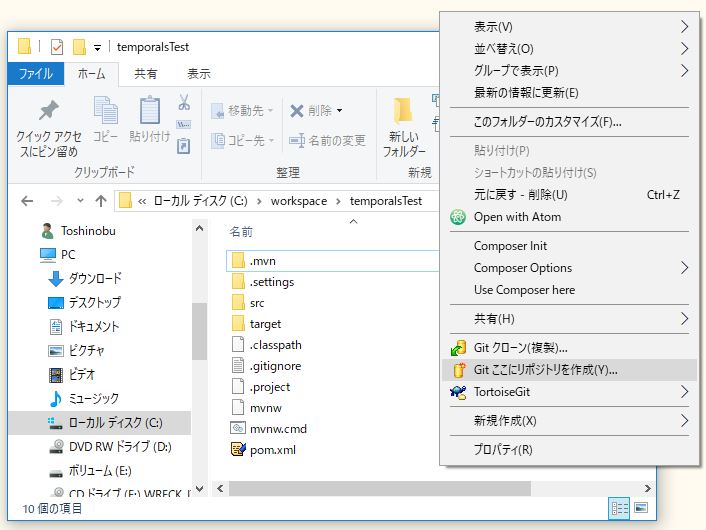The image size is (706, 530).
Task: Open the recent locations dropdown
Action: click(80, 201)
